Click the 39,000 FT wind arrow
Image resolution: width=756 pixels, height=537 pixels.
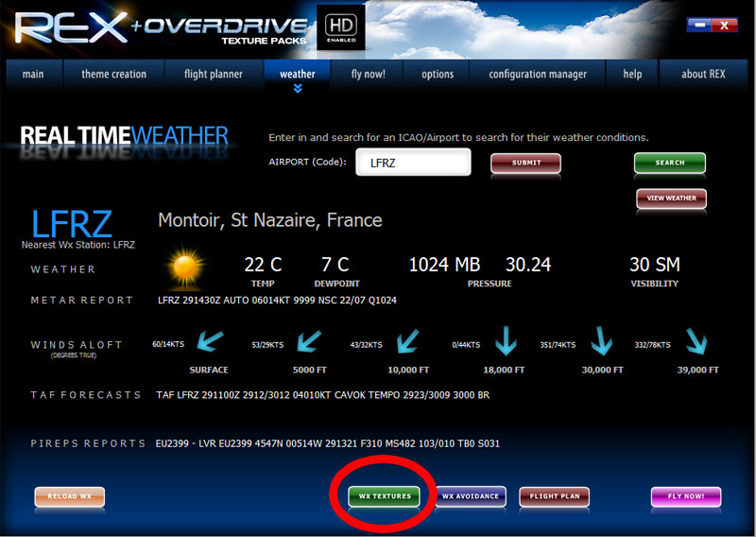click(696, 341)
